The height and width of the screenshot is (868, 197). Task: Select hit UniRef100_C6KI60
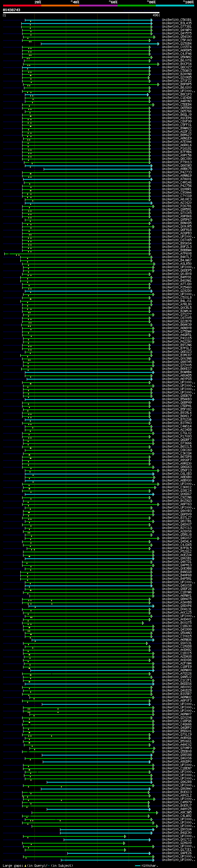[177, 450]
